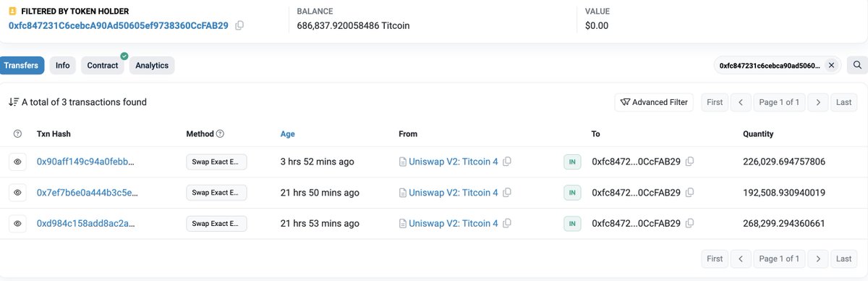Viewport: 868px width, 281px height.
Task: Open Uniswap V2: Titcoin 4 in 21 hrs 50 mins row
Action: 454,193
